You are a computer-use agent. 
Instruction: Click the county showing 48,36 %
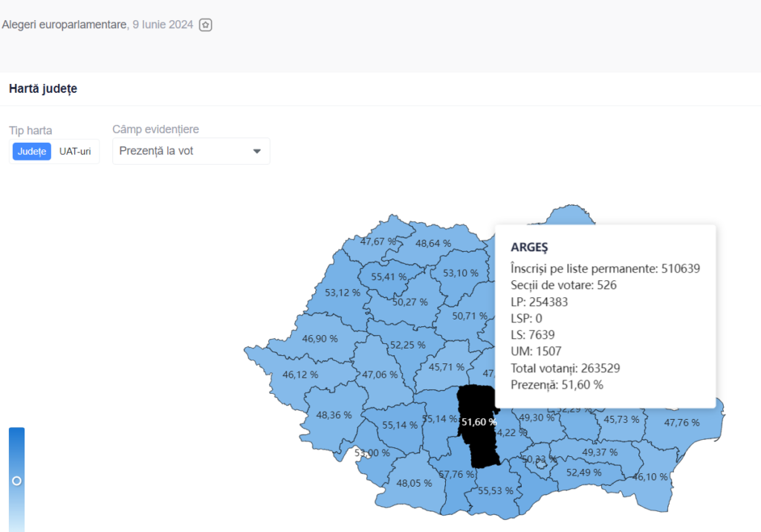(333, 415)
